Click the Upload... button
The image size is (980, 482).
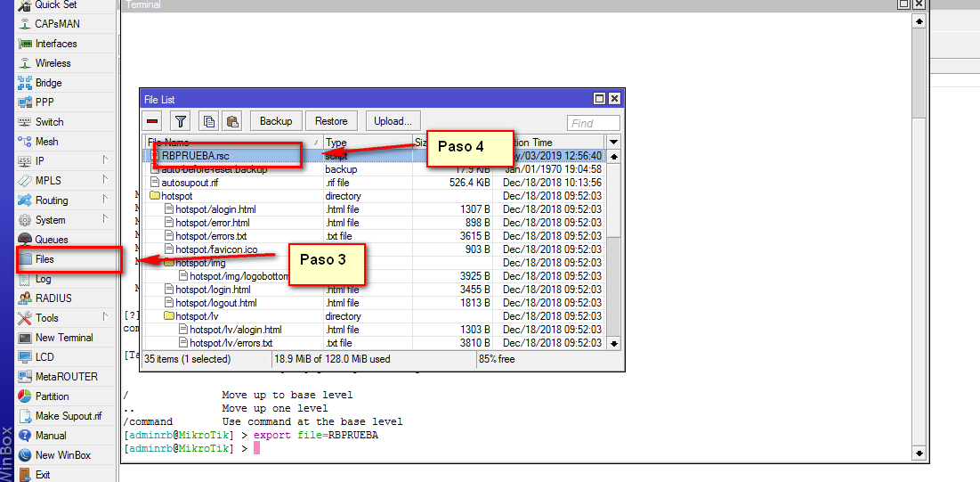pos(393,121)
